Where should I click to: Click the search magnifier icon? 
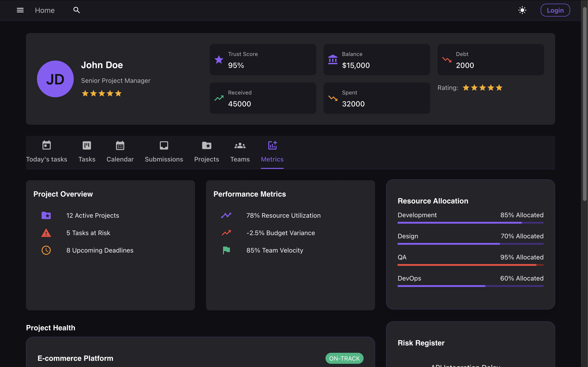(x=76, y=10)
